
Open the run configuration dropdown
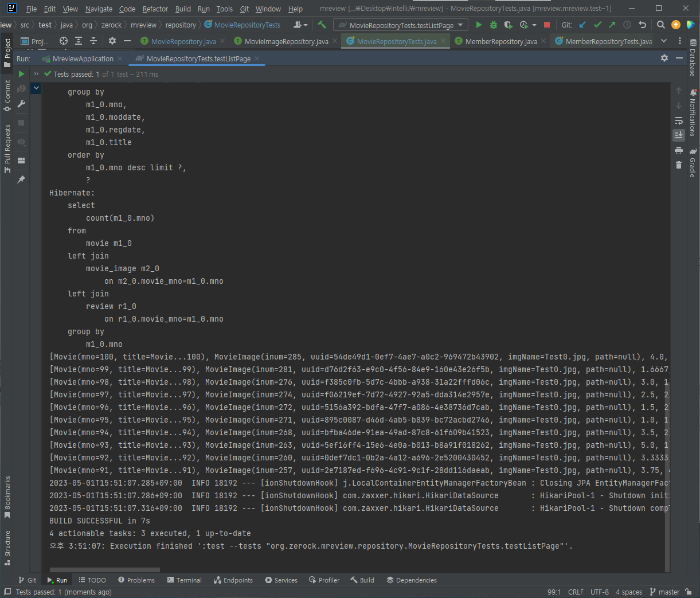pos(401,25)
